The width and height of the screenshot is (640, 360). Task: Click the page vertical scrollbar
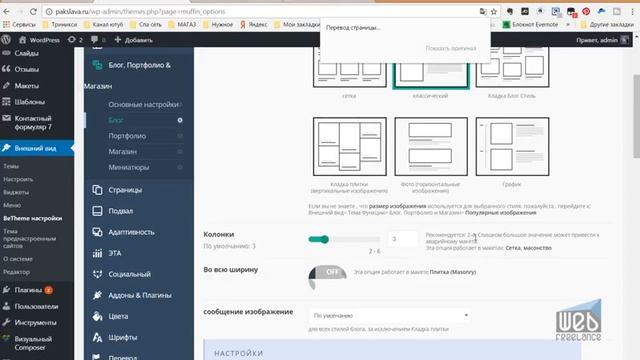click(636, 116)
